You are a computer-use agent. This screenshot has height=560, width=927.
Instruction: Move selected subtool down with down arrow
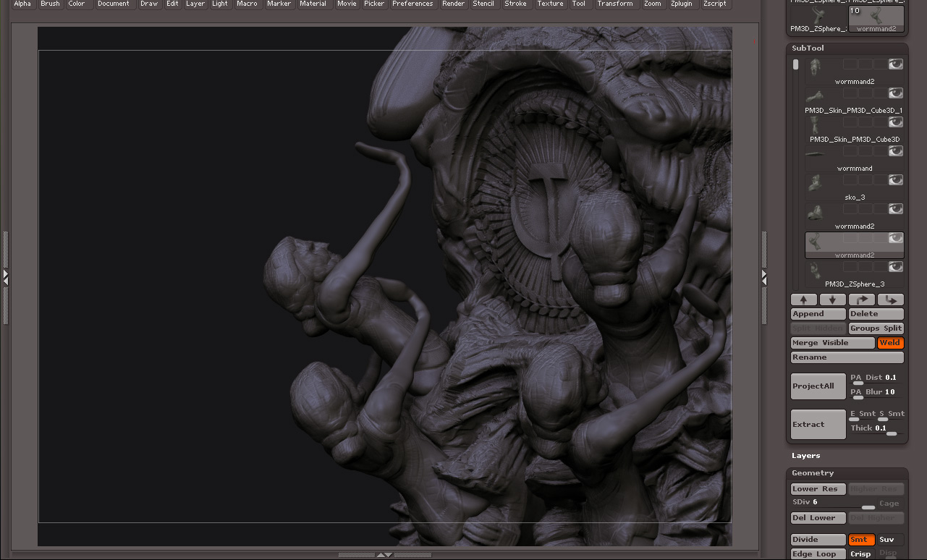click(833, 300)
